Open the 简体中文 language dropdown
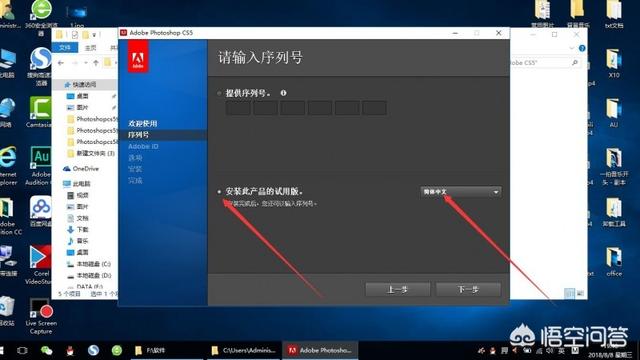This screenshot has width=640, height=360. click(x=461, y=192)
